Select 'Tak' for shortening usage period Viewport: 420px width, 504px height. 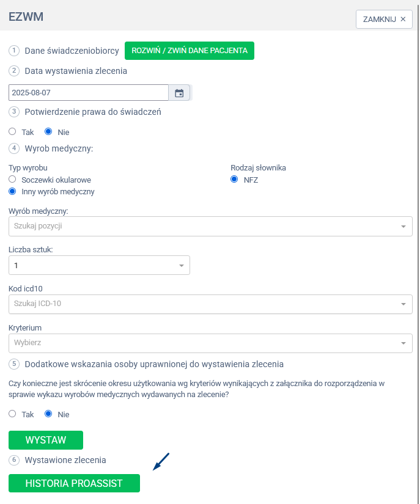[x=12, y=414]
